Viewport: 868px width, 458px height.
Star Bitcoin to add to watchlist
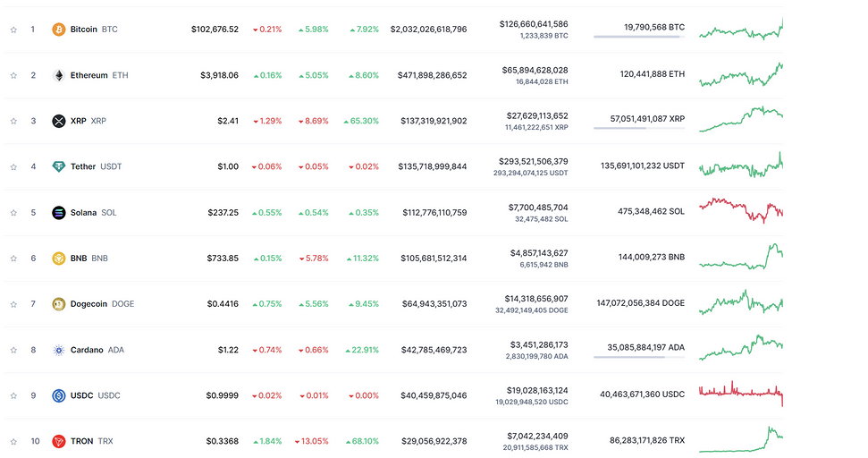point(13,30)
